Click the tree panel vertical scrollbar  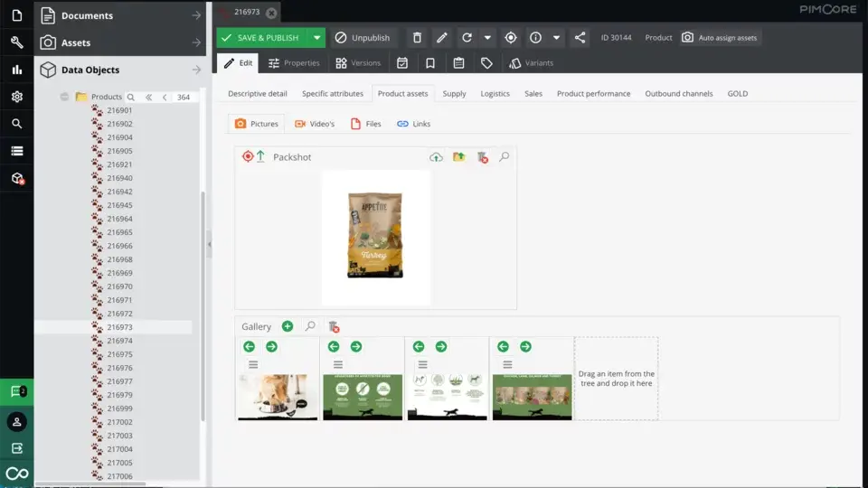203,307
